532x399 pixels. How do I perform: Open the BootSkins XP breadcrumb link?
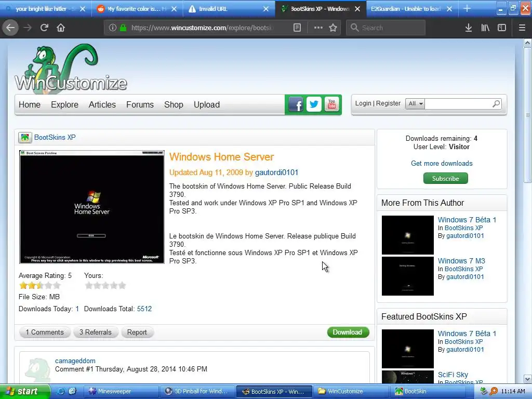click(x=55, y=137)
